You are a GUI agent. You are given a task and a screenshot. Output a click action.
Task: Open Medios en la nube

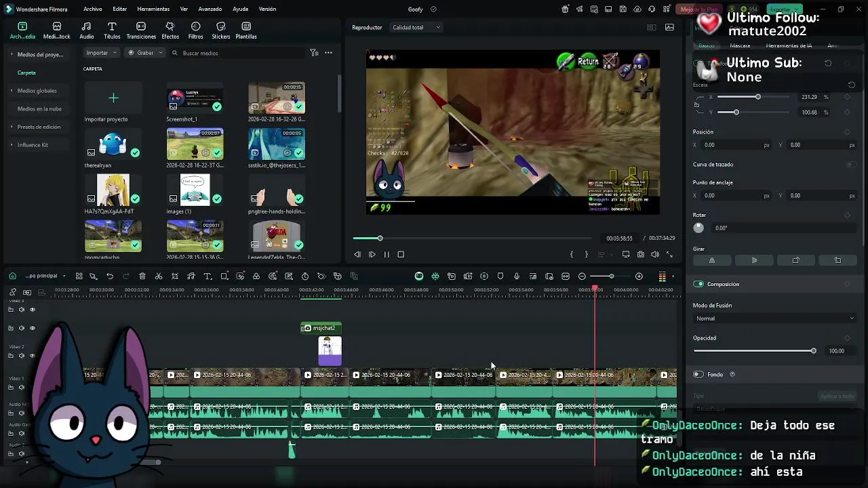point(39,109)
